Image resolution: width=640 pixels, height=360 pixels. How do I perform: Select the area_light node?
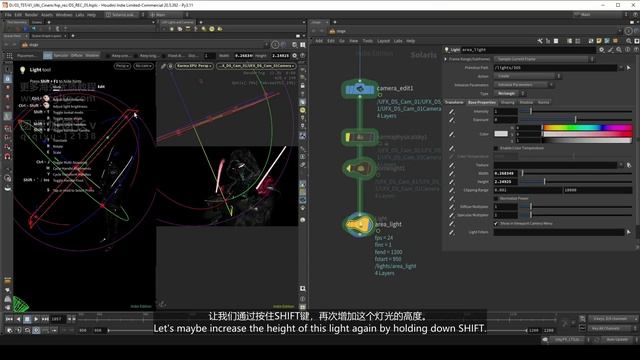(360, 224)
